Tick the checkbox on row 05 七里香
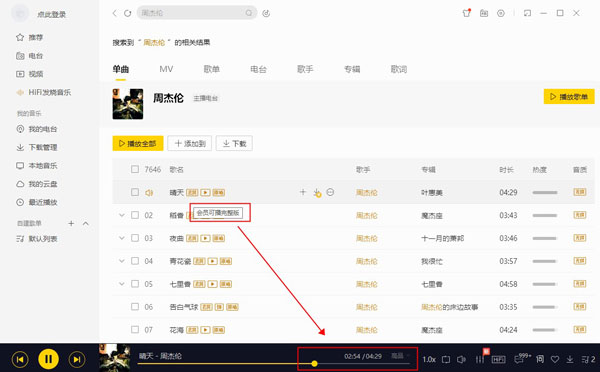 pyautogui.click(x=135, y=284)
